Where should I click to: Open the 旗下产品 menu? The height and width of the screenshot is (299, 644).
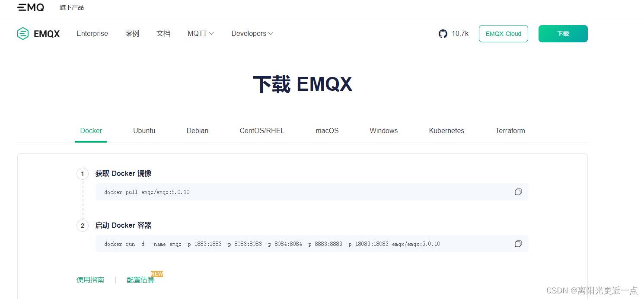[x=72, y=7]
